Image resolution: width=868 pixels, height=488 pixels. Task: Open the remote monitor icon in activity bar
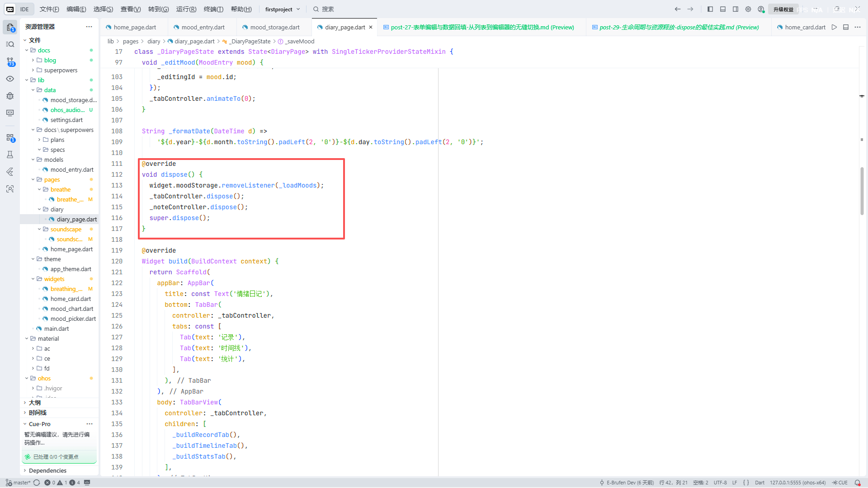pos(10,113)
